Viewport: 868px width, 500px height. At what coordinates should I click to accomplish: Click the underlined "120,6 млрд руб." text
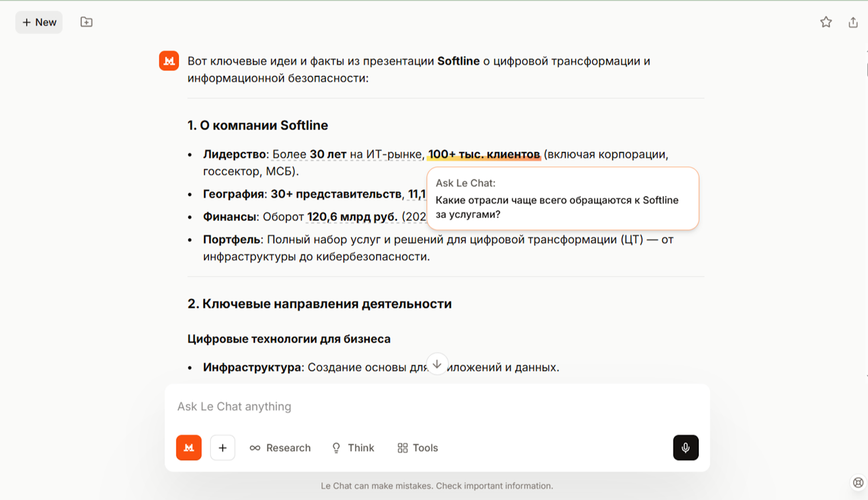click(x=352, y=217)
